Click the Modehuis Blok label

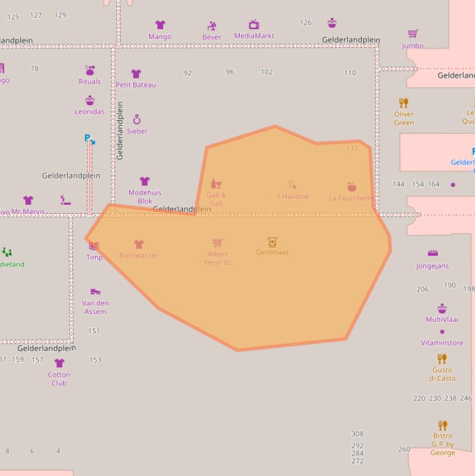145,197
